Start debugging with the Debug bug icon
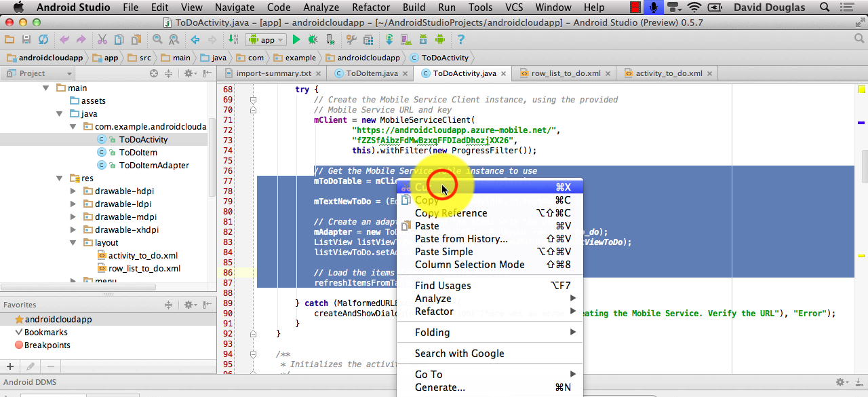The height and width of the screenshot is (397, 868). (x=313, y=40)
